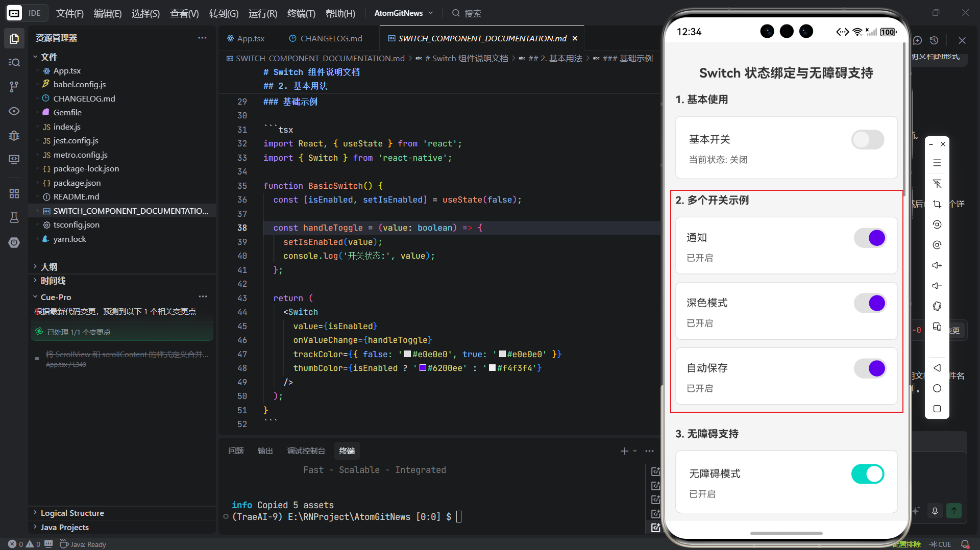Open the new terminal dropdown chevron
This screenshot has width=980, height=550.
click(x=635, y=451)
